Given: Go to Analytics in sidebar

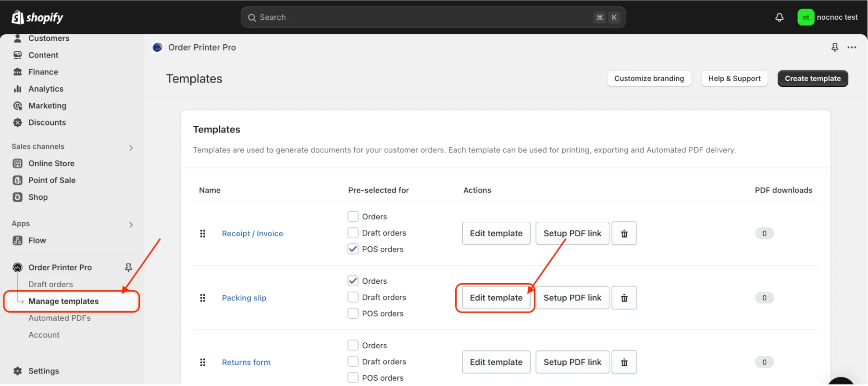Looking at the screenshot, I should (46, 89).
